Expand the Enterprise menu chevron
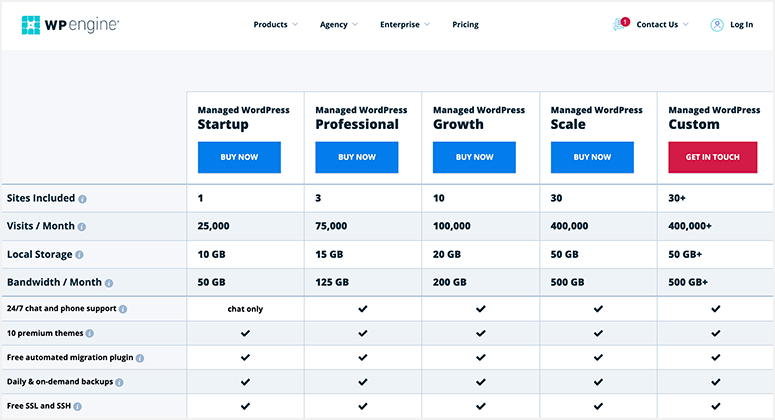 (x=427, y=24)
